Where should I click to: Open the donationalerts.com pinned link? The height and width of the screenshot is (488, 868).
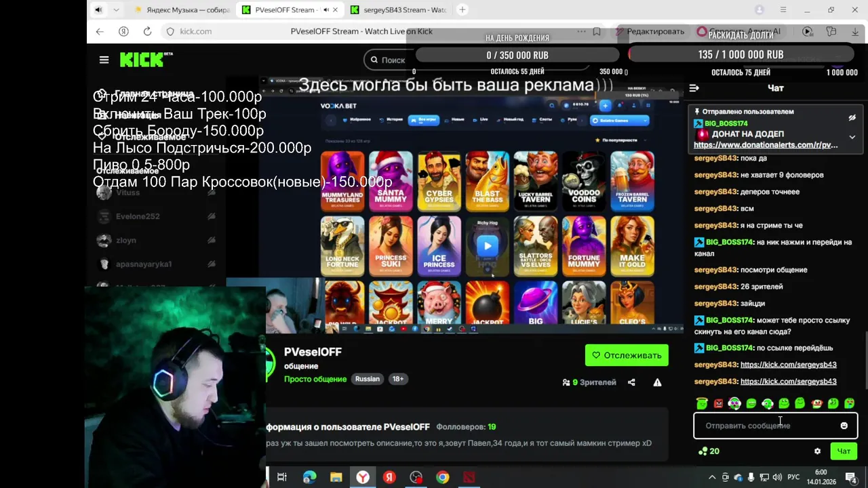(x=766, y=145)
